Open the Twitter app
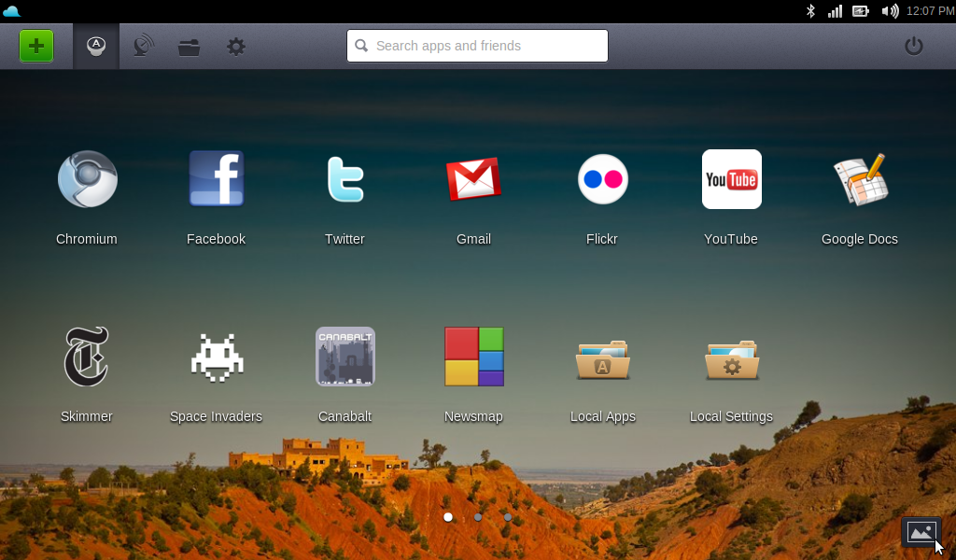 pos(344,179)
